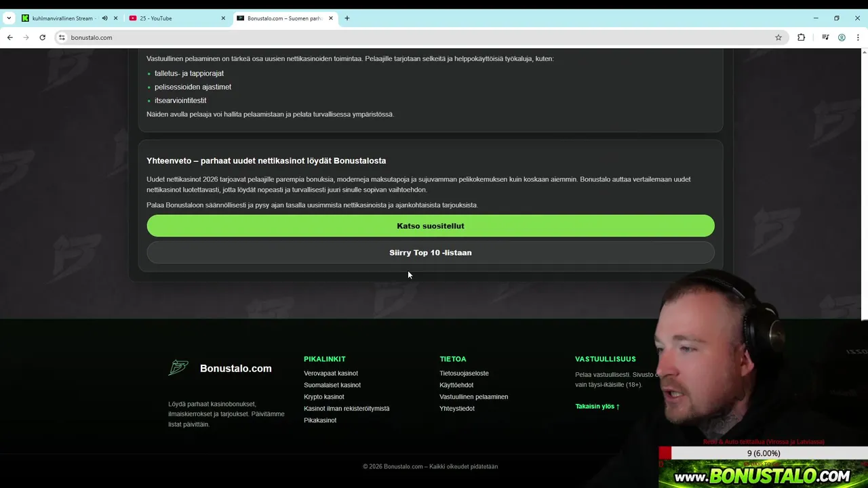Click the 2026 Bonustalo.com copyright text
Screen dimensions: 868x488
431,466
